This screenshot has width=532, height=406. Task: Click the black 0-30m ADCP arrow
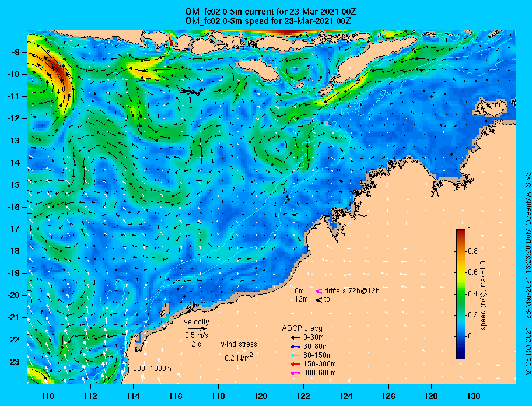[295, 338]
